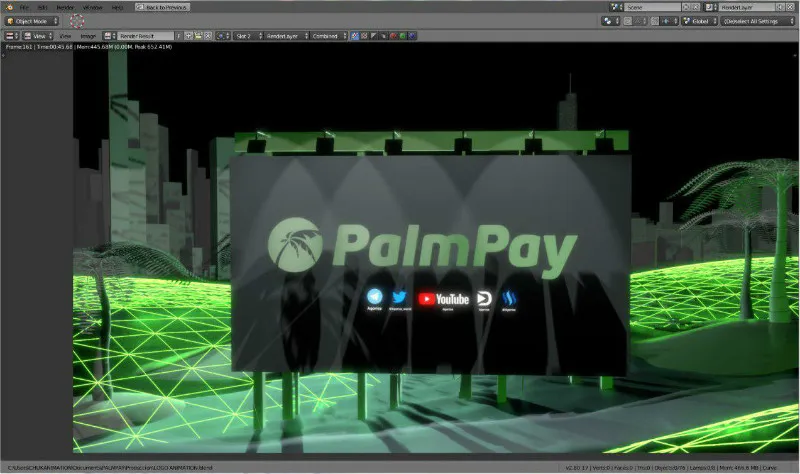800x474 pixels.
Task: Click the palm tree circle emblem
Action: [x=295, y=244]
